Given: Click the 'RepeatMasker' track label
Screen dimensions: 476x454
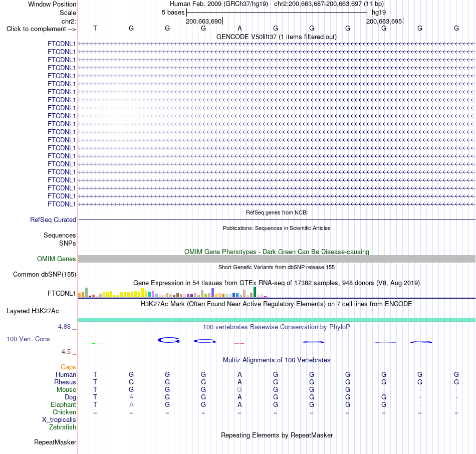Looking at the screenshot, I should [x=55, y=442].
